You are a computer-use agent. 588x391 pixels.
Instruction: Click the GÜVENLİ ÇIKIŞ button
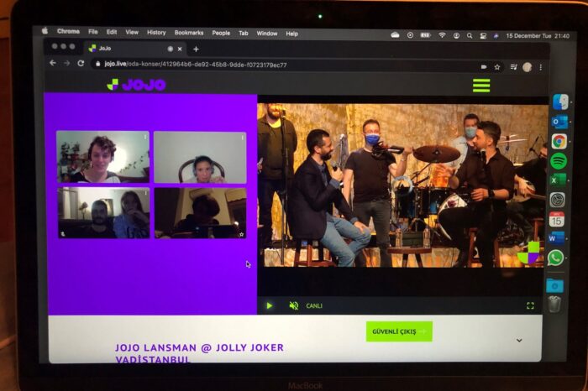tap(399, 331)
